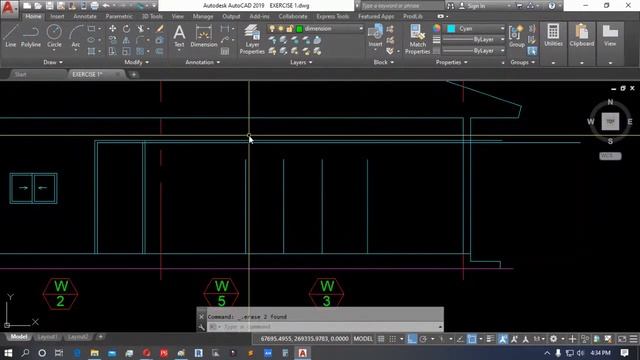Click the Insert block icon

point(375,36)
